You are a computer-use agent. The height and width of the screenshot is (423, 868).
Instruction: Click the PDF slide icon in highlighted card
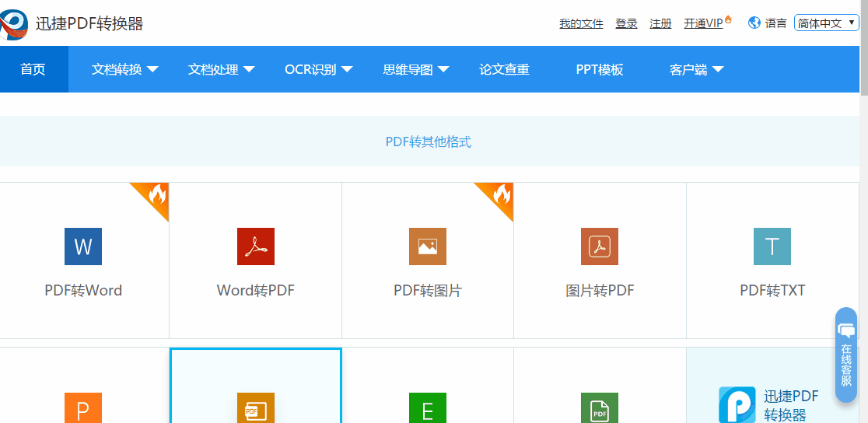(256, 408)
